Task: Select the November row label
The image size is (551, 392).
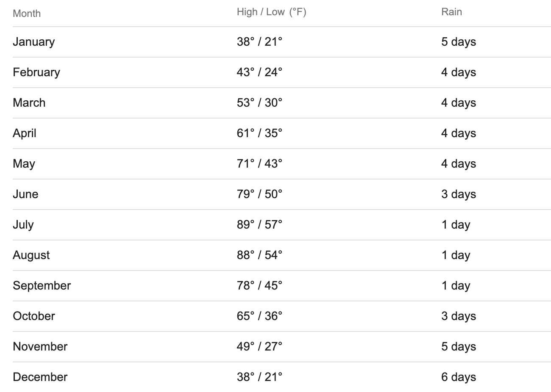Action: tap(40, 346)
